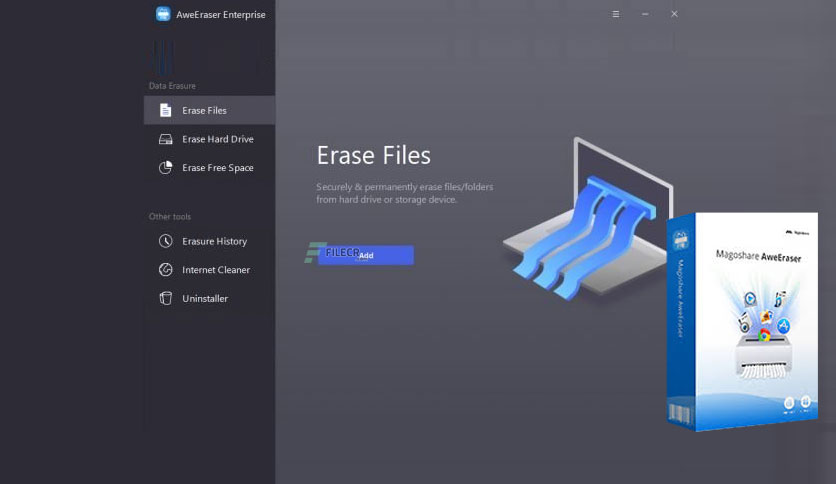
Task: Click the Erase Hard Drive disk icon
Action: pyautogui.click(x=165, y=139)
